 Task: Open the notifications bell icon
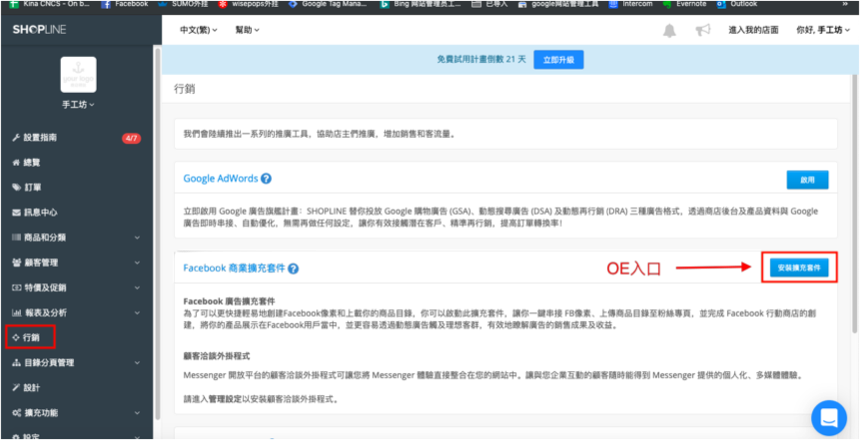(x=669, y=31)
